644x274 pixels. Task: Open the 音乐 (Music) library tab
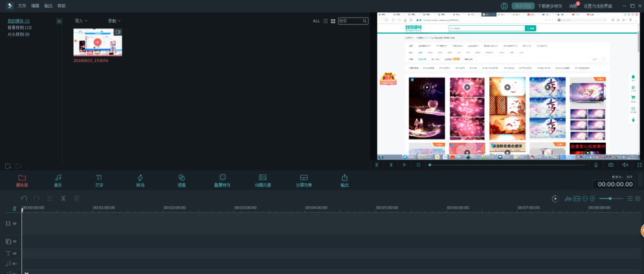58,180
